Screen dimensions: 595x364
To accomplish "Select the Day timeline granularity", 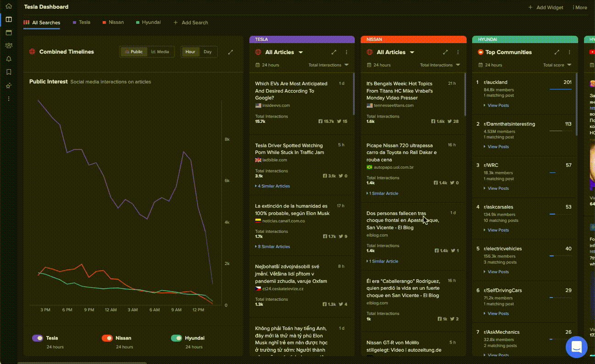I will (208, 52).
